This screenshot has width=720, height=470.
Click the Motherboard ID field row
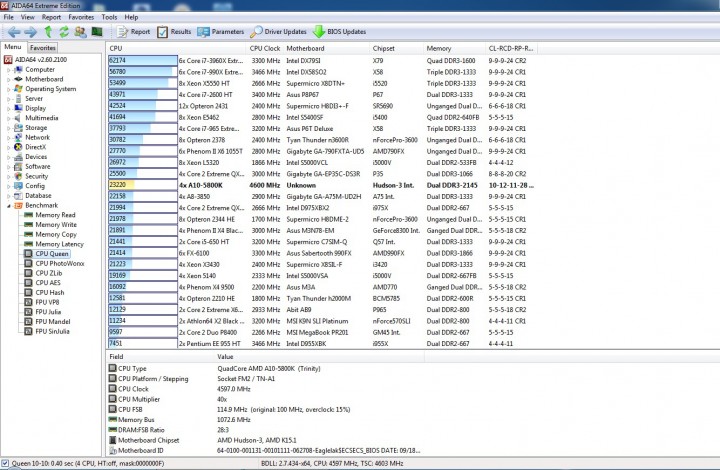click(264, 450)
